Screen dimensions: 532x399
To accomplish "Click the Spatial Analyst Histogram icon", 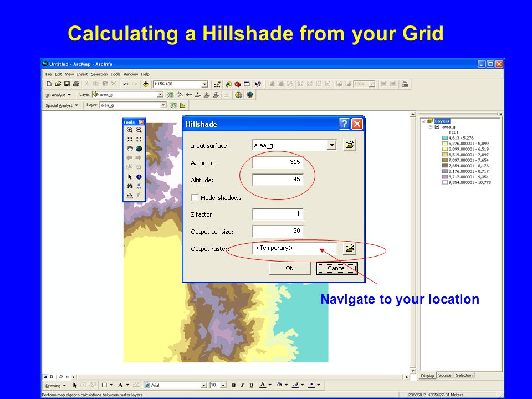I will click(x=182, y=105).
